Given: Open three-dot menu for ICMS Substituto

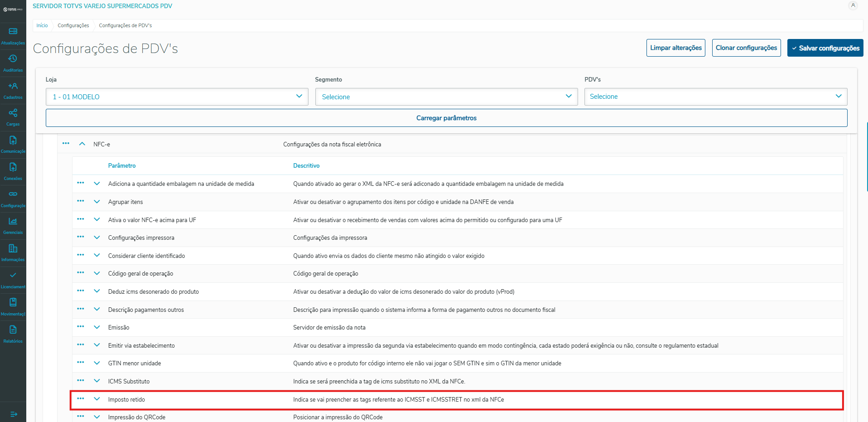Looking at the screenshot, I should 81,381.
